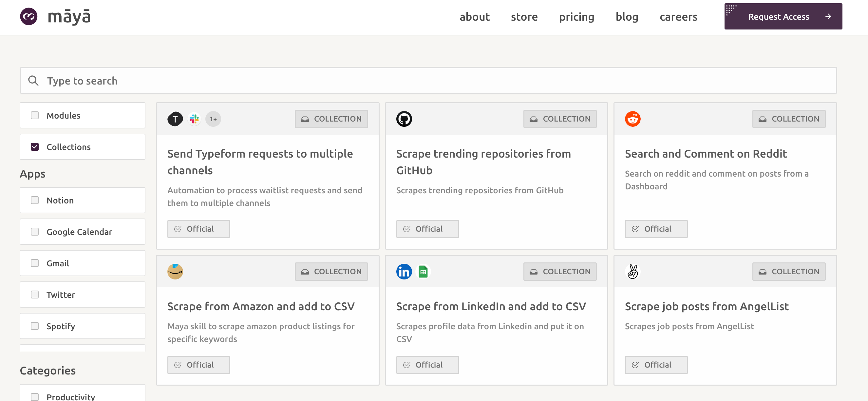Enable the Modules filter checkbox
This screenshot has height=401, width=868.
point(35,115)
